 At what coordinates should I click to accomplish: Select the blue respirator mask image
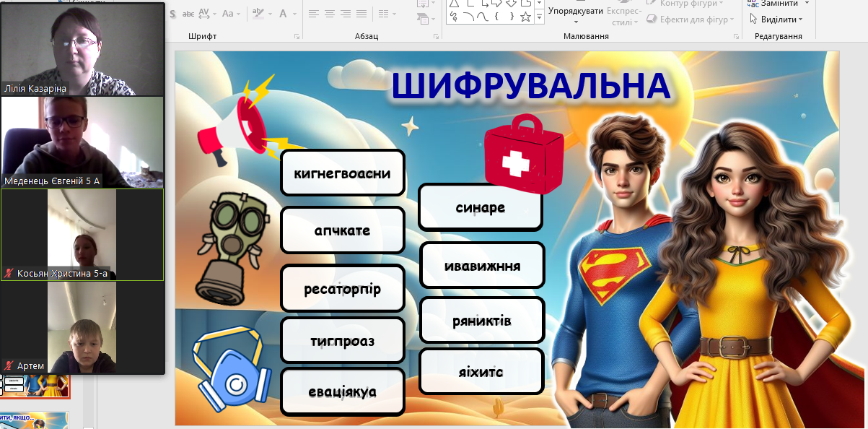tap(230, 369)
